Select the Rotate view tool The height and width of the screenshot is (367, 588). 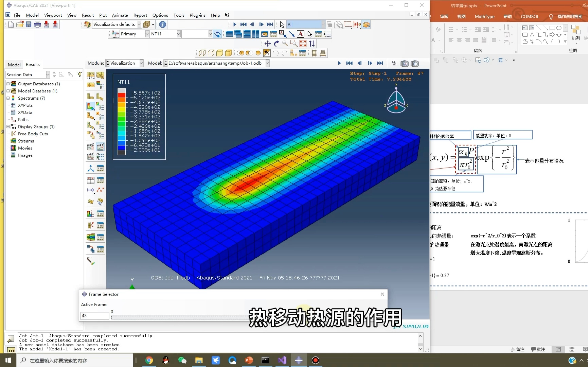(276, 44)
